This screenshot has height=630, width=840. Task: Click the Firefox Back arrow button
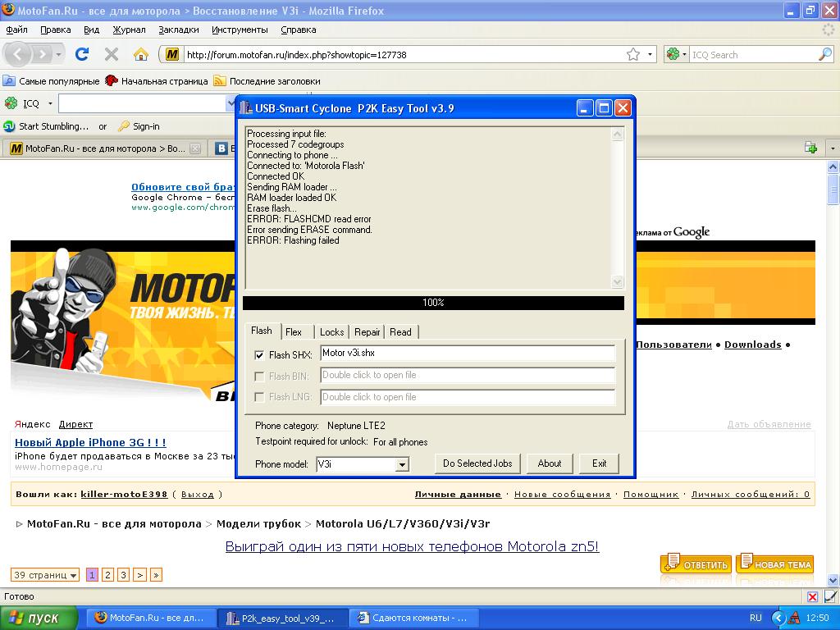coord(18,54)
